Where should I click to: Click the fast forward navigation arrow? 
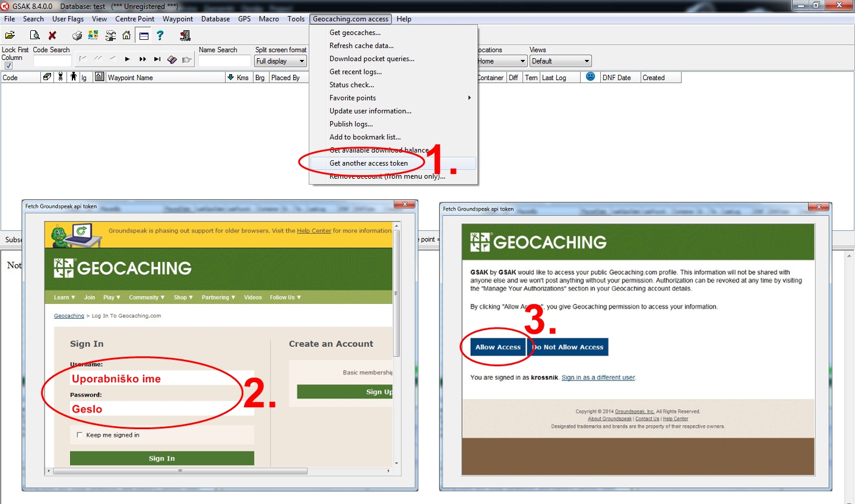tap(142, 59)
